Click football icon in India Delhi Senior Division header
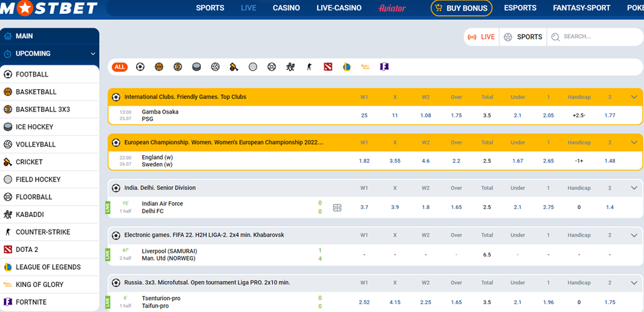644x312 pixels. [116, 188]
